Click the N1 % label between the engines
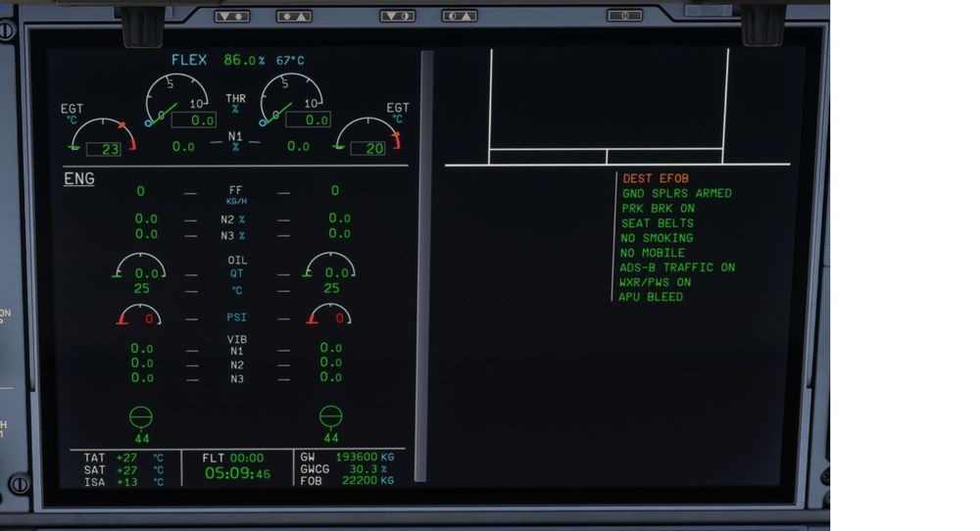 pos(235,141)
